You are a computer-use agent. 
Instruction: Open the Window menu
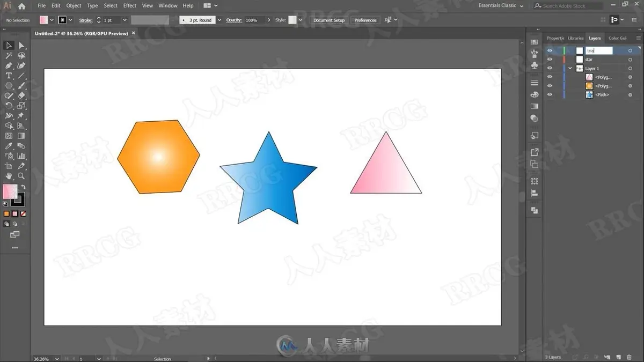tap(168, 6)
